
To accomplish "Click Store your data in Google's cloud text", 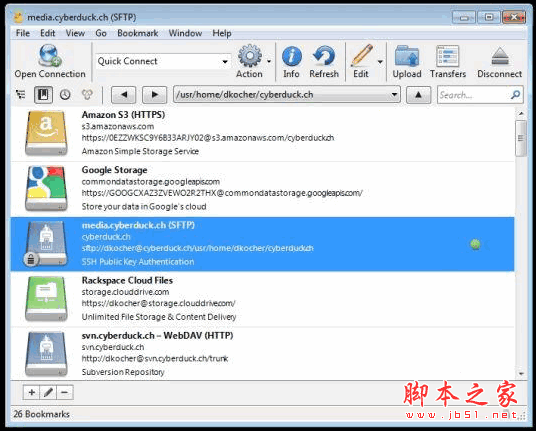I will [x=144, y=206].
